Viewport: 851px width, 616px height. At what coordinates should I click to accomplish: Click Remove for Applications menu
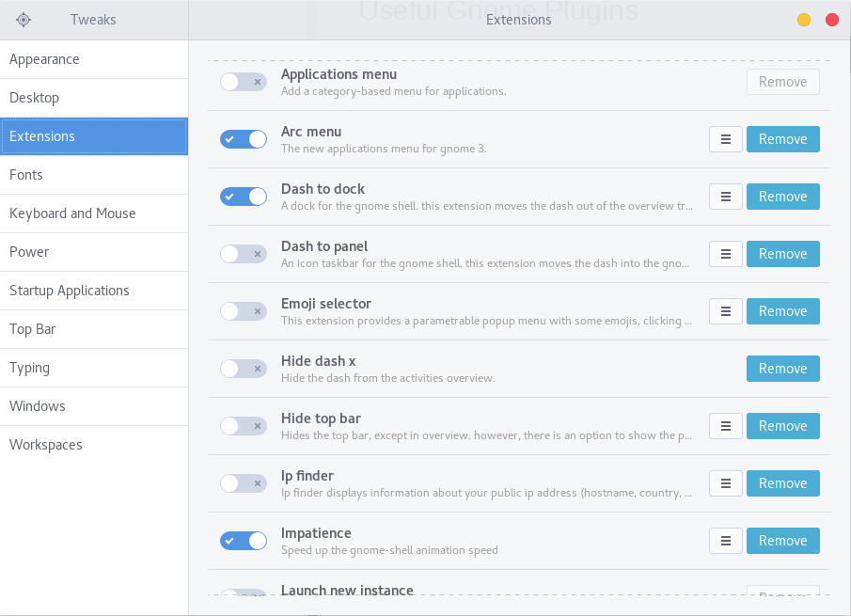pyautogui.click(x=782, y=82)
